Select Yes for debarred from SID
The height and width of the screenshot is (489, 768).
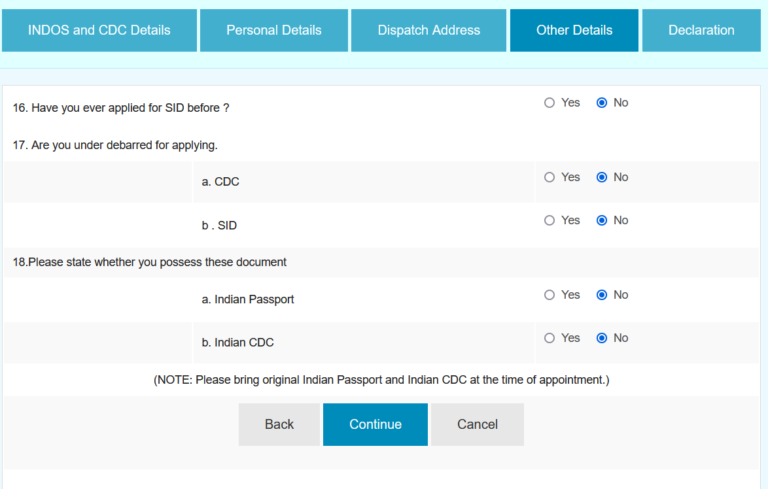(549, 220)
